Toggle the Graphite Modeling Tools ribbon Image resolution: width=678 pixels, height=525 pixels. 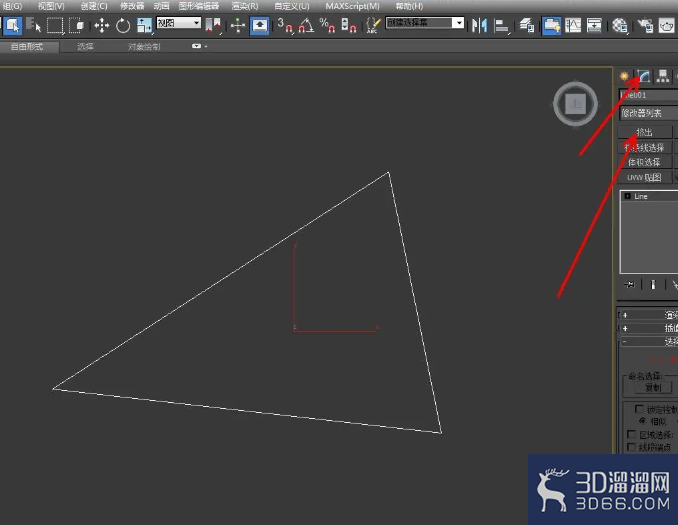551,25
